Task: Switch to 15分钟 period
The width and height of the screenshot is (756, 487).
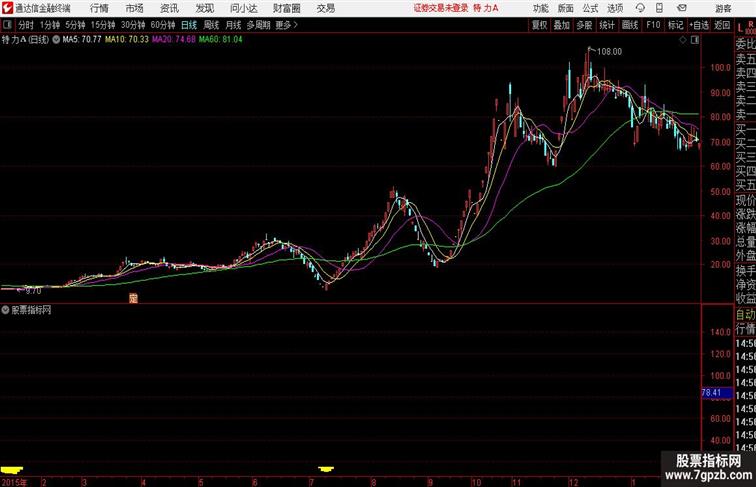Action: (103, 25)
